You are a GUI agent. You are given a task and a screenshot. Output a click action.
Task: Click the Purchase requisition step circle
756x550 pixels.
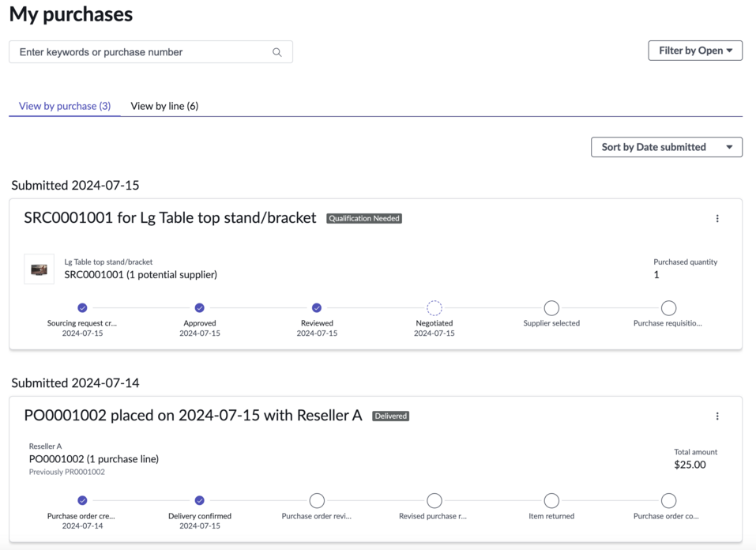tap(669, 308)
